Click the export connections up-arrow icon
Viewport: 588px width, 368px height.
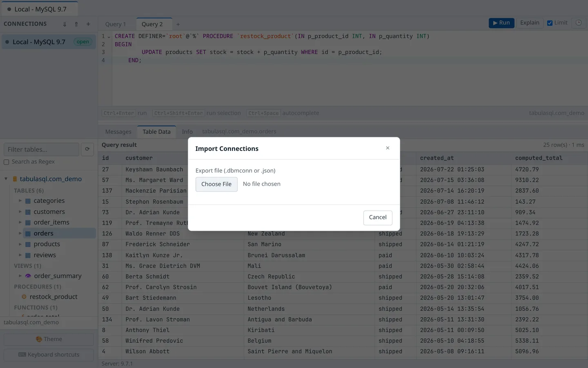[76, 24]
